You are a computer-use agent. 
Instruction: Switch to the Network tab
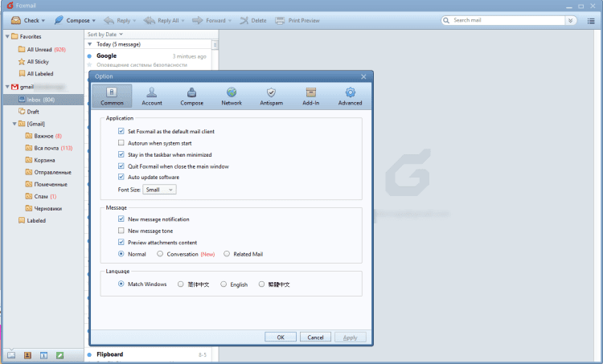[232, 96]
